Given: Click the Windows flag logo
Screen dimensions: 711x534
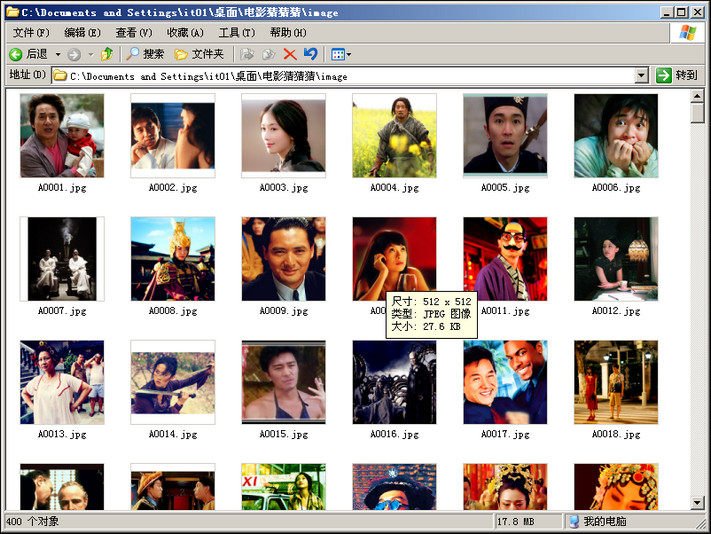Looking at the screenshot, I should click(x=687, y=33).
